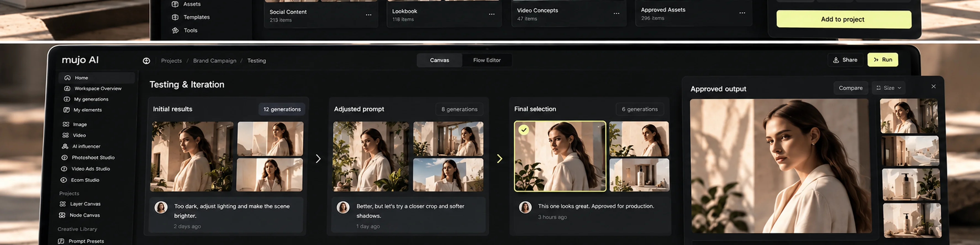
Task: Open the Tools icon in upper sidebar
Action: [x=175, y=30]
